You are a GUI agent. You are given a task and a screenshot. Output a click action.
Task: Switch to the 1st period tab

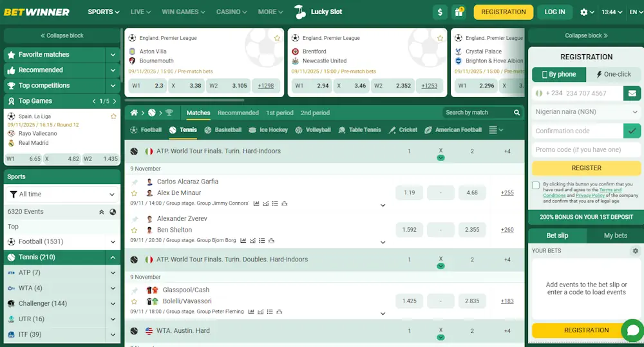pos(279,113)
